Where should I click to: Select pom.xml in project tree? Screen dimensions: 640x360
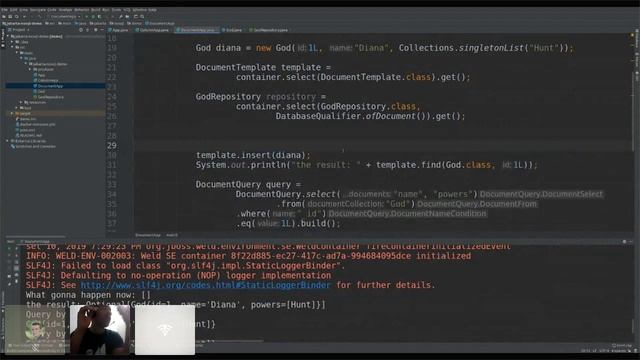coord(26,130)
